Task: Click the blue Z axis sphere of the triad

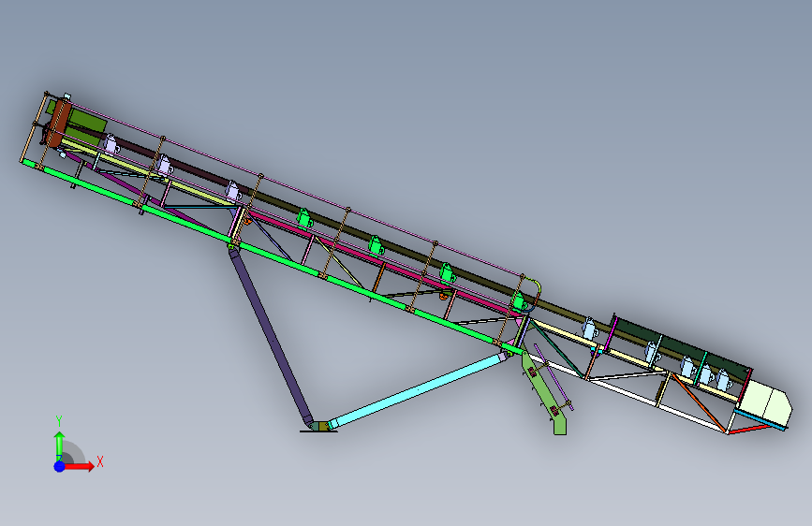Action: coord(60,466)
